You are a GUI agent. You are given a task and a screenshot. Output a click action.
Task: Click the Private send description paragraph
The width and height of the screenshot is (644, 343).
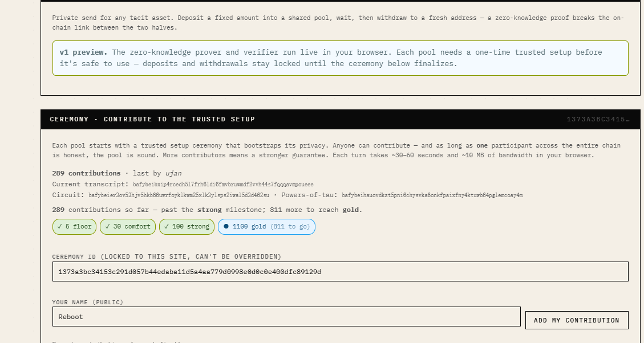[x=338, y=23]
